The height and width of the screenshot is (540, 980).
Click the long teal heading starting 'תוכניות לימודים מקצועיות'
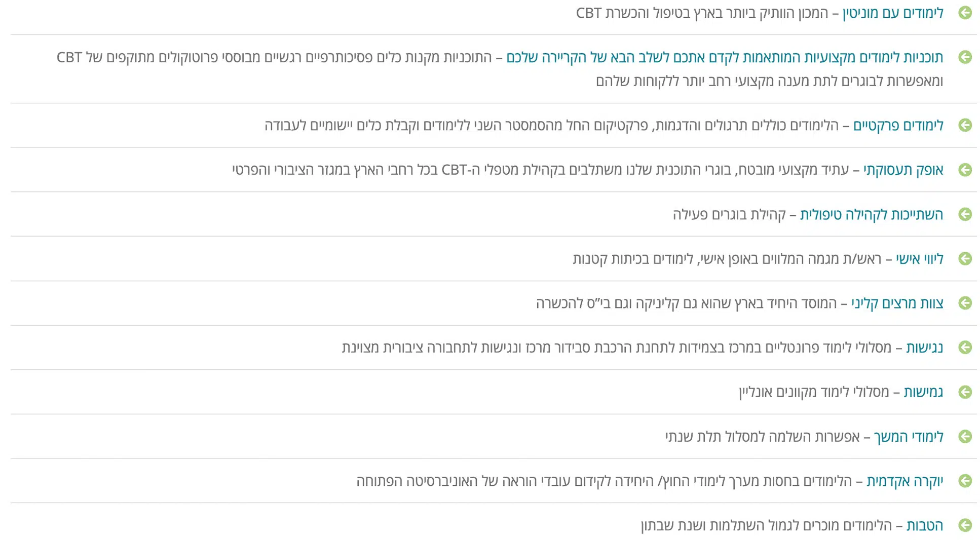(725, 58)
